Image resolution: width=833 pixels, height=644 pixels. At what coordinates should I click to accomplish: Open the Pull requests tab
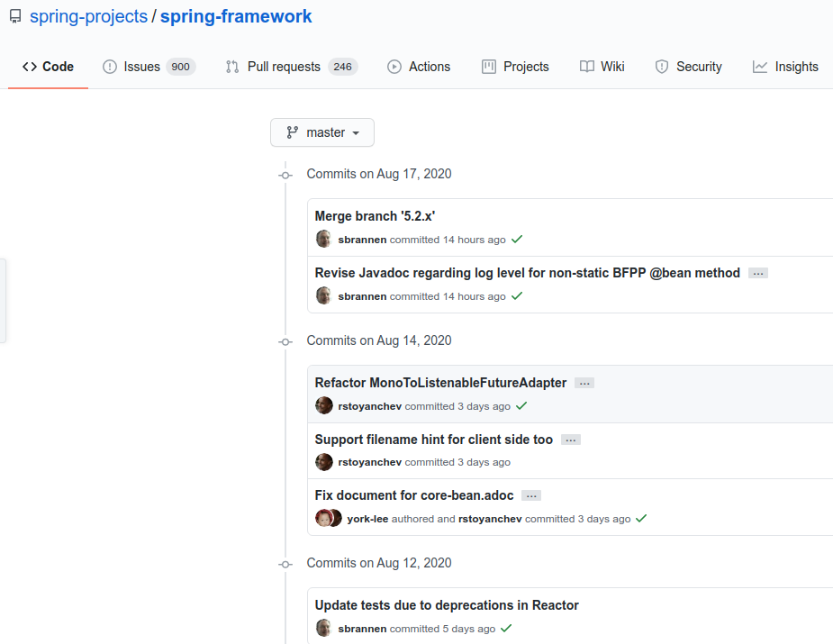[291, 67]
